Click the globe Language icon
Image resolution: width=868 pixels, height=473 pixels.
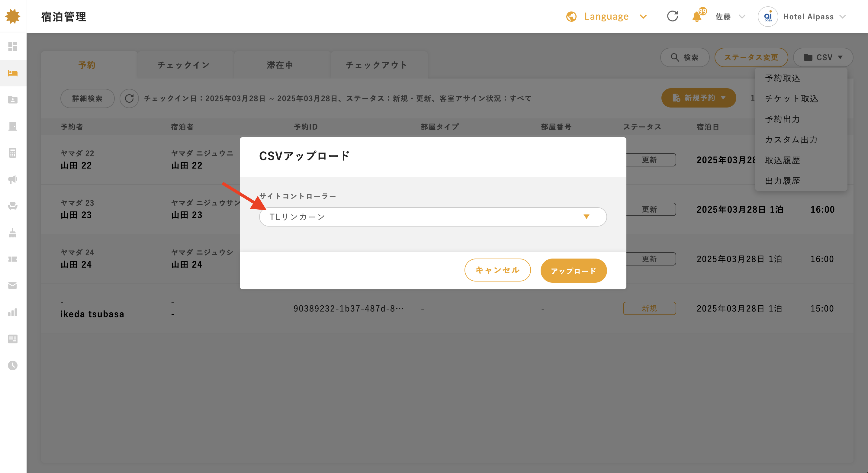(571, 17)
